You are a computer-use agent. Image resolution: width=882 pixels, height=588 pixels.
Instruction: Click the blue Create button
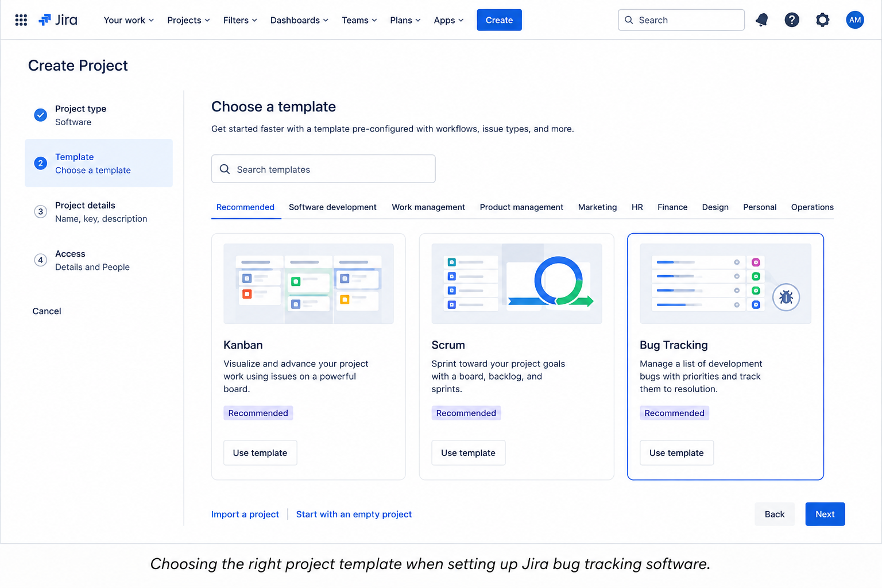tap(499, 20)
